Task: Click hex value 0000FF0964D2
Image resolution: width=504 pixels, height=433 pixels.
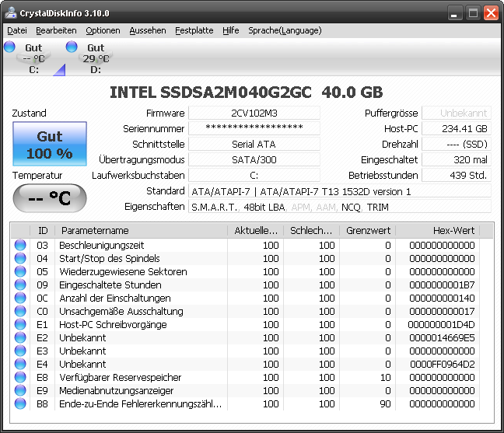Action: pos(443,365)
